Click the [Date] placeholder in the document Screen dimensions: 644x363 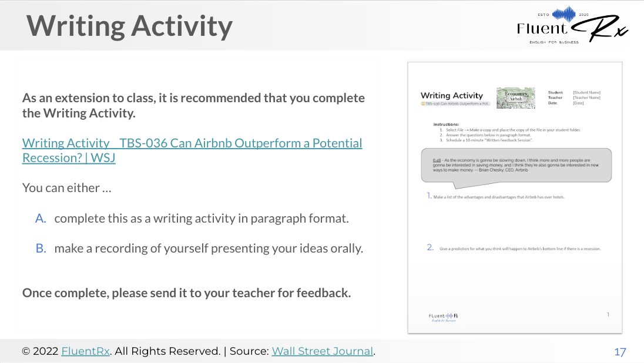tap(579, 103)
